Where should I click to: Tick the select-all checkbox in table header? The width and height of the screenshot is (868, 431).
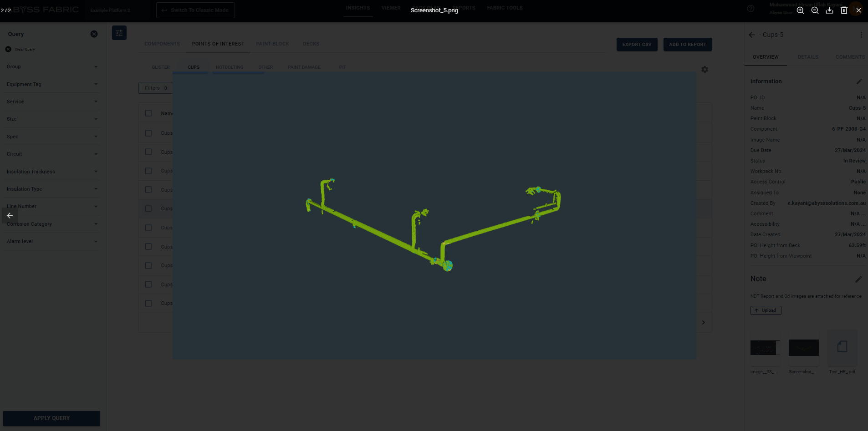tap(148, 113)
